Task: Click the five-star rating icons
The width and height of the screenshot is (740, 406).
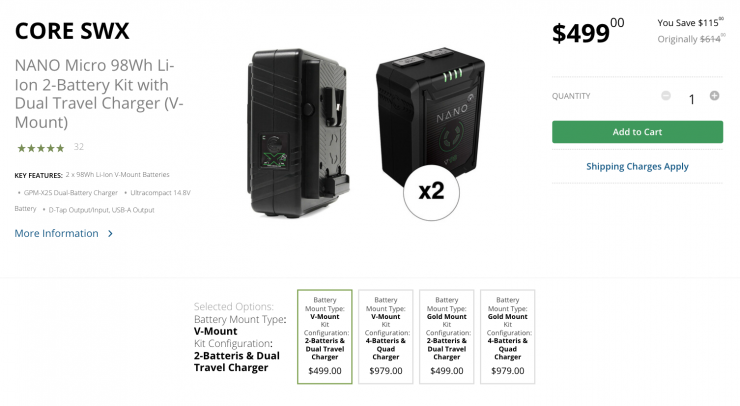Action: 41,148
